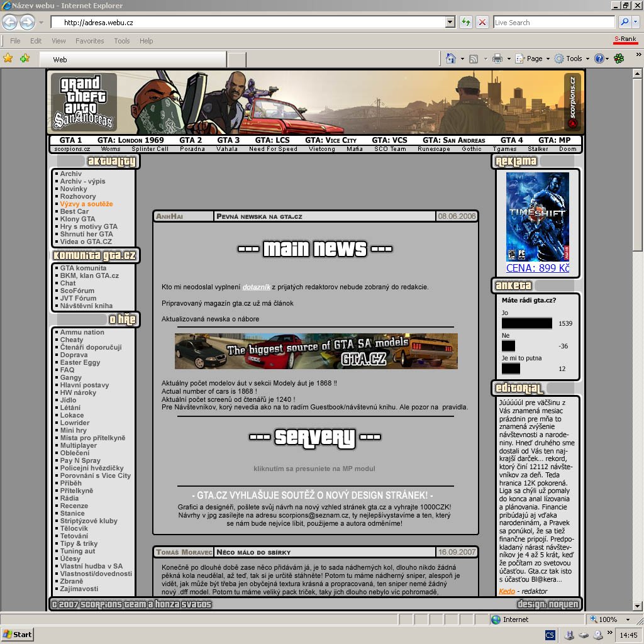
Task: Click the Refresh page icon
Action: coord(465,22)
